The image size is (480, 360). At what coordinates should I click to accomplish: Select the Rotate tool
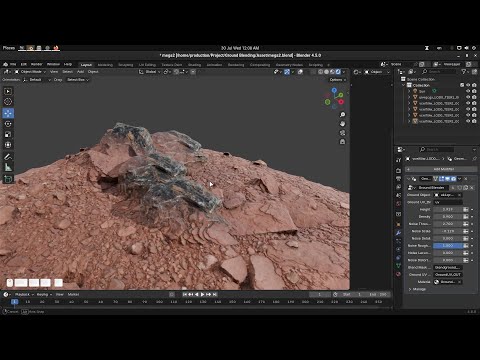click(8, 124)
